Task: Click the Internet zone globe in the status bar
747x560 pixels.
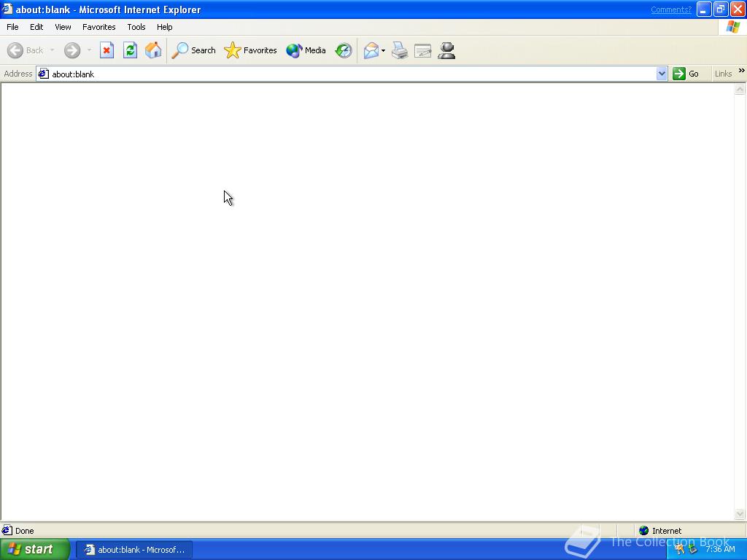Action: (643, 531)
